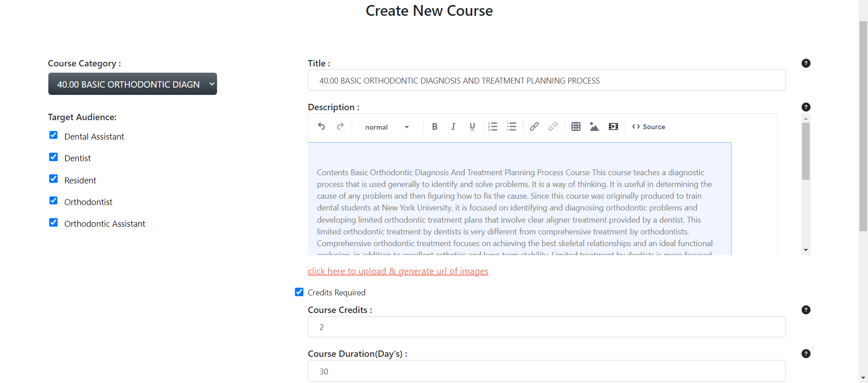The height and width of the screenshot is (383, 868).
Task: Open the Course Category dropdown
Action: [x=132, y=84]
